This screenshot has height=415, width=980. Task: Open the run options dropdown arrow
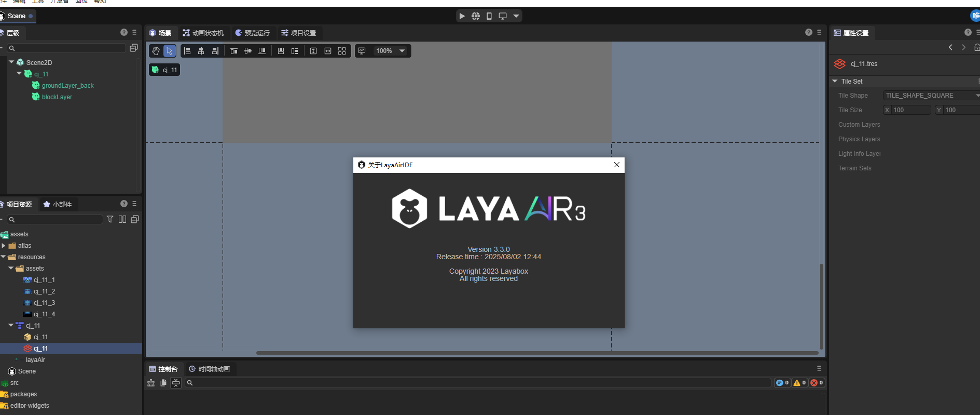click(516, 16)
